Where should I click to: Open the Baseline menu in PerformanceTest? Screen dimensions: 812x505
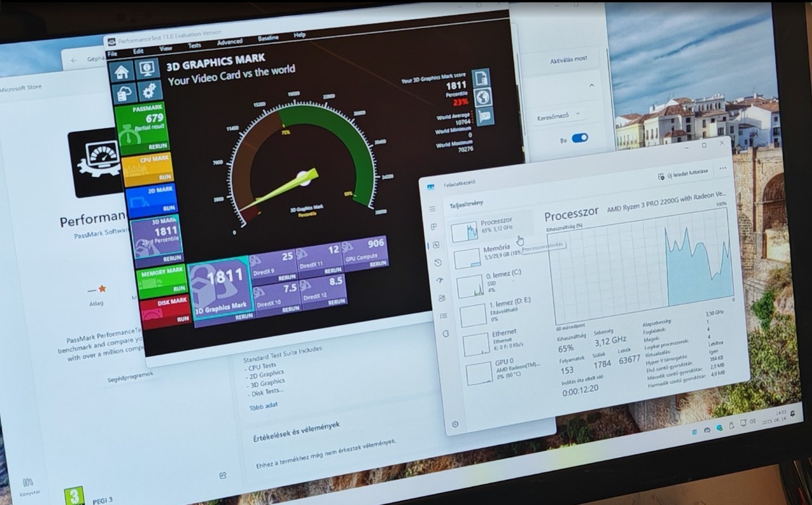268,38
